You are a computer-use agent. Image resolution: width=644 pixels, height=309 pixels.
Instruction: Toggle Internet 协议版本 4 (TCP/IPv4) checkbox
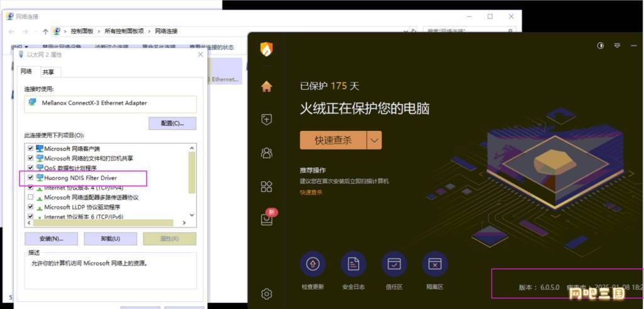coord(30,188)
